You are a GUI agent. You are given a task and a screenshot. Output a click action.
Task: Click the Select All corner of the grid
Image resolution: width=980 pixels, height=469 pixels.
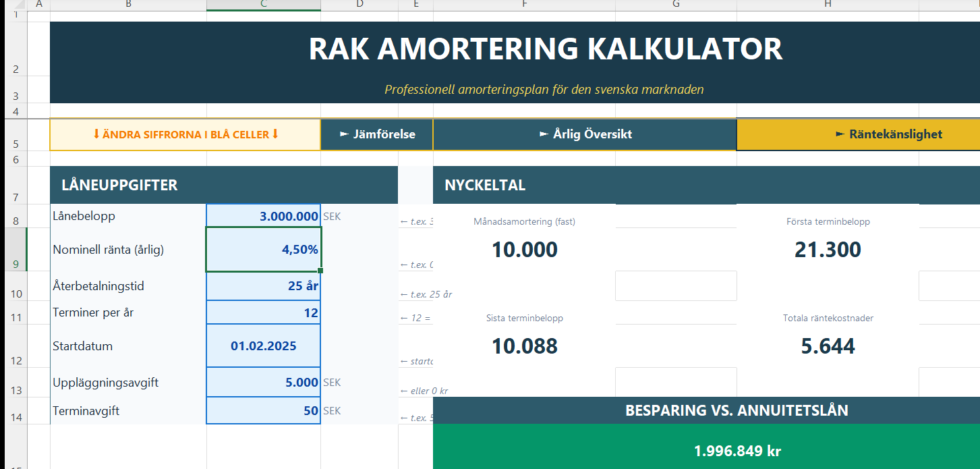13,5
